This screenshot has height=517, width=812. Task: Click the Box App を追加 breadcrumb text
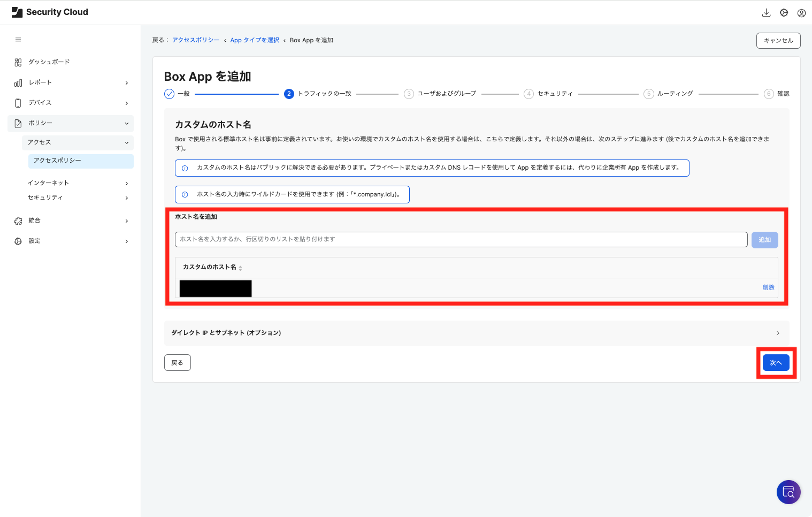pos(311,40)
